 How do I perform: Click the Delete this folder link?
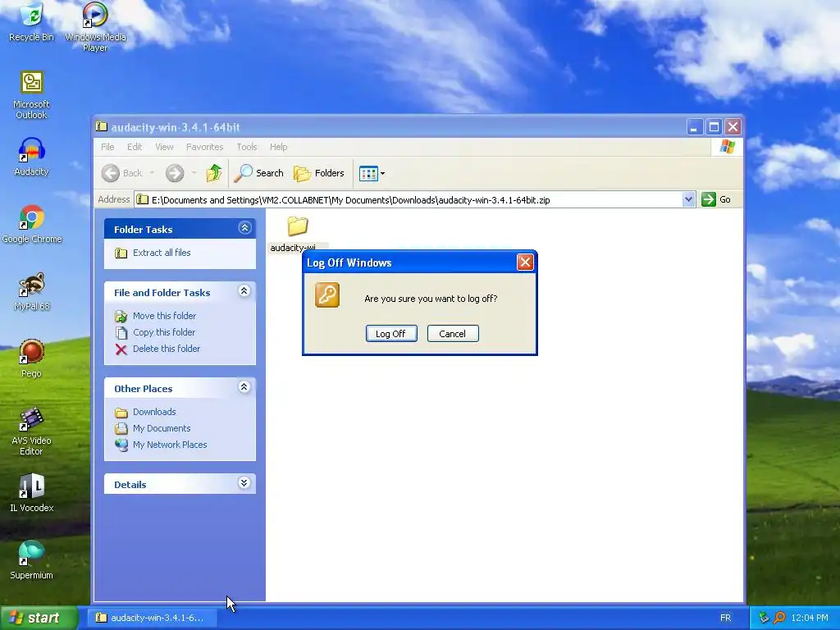pyautogui.click(x=167, y=349)
